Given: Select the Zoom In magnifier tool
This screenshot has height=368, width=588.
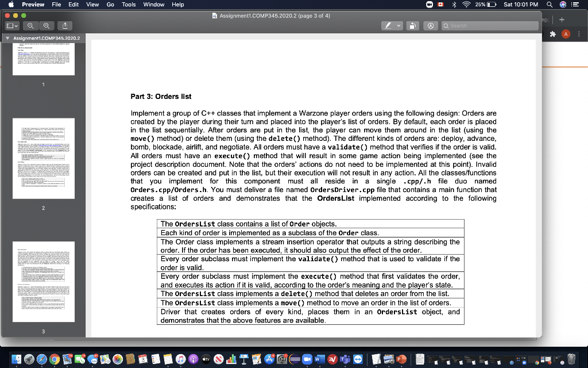Looking at the screenshot, I should (46, 25).
